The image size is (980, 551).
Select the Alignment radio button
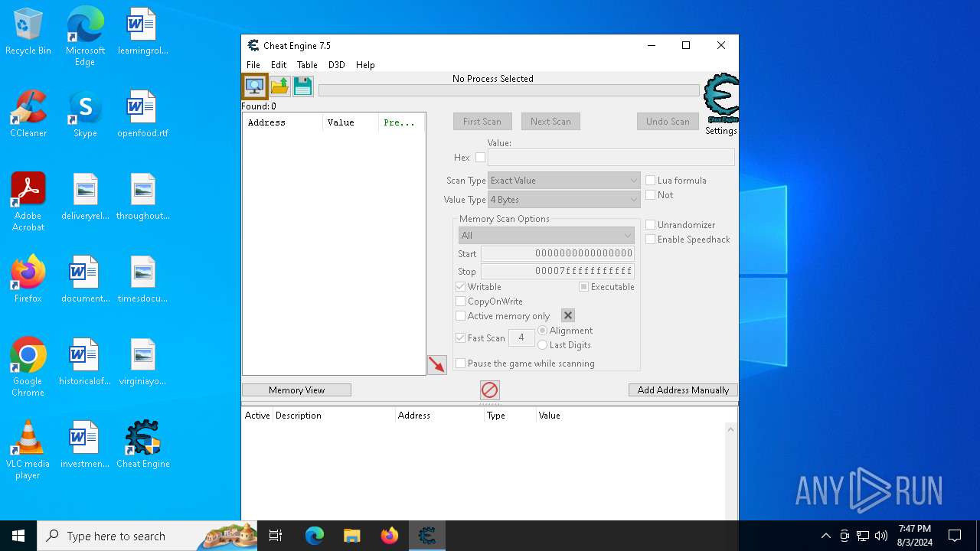coord(542,331)
